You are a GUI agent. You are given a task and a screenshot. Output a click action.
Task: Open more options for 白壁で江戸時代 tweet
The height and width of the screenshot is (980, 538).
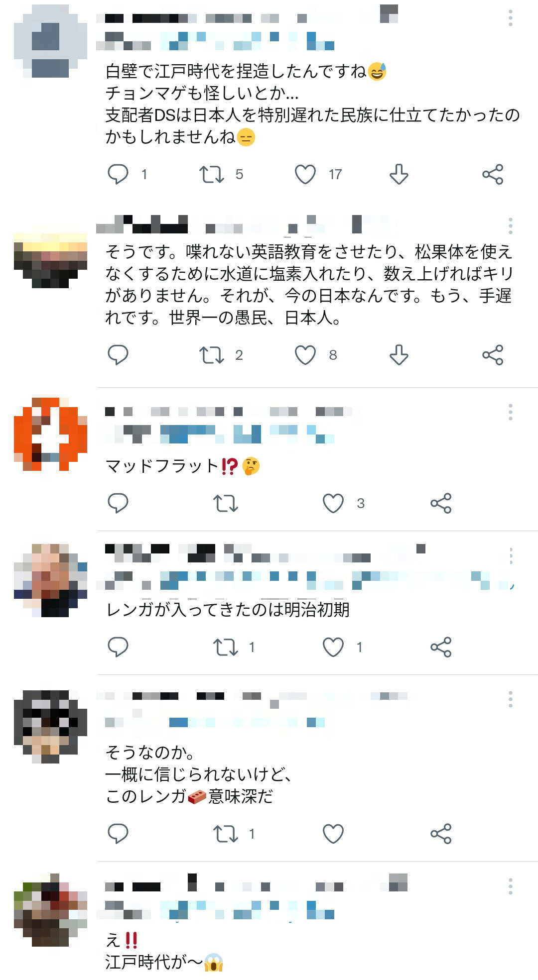511,18
